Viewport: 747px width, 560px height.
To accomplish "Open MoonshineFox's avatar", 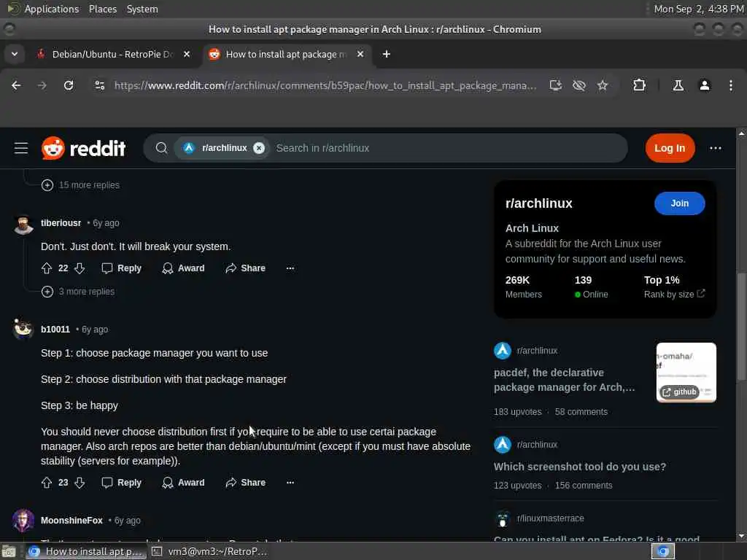I will click(23, 521).
